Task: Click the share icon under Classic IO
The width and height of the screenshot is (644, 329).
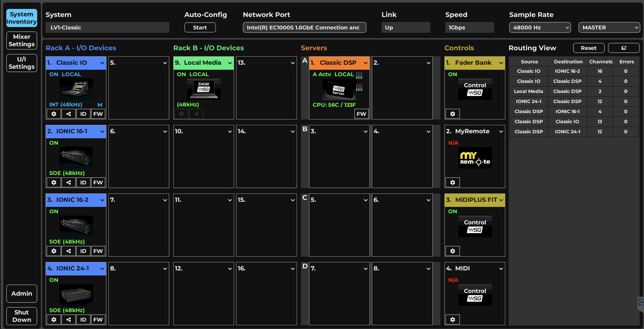Action: 69,114
